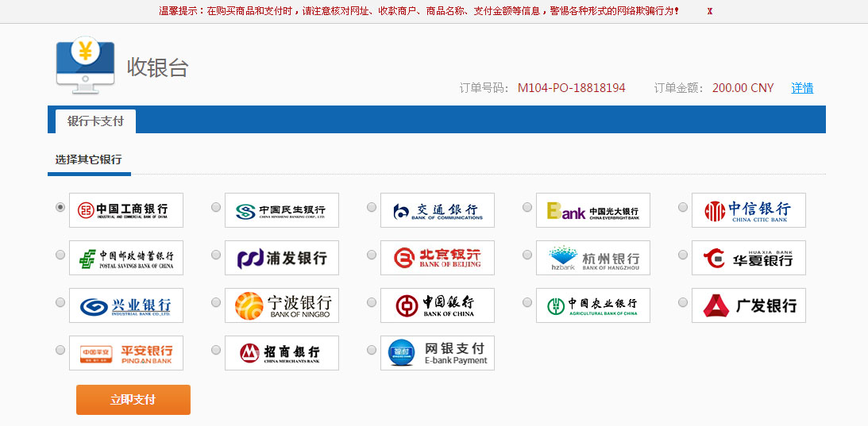Switch to the 银行卡支付 tab

[x=95, y=121]
